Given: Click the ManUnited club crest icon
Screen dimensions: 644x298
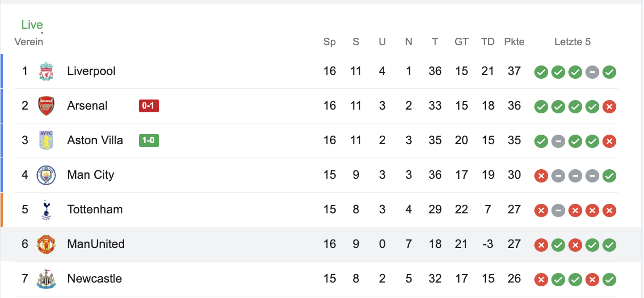Looking at the screenshot, I should pos(46,244).
